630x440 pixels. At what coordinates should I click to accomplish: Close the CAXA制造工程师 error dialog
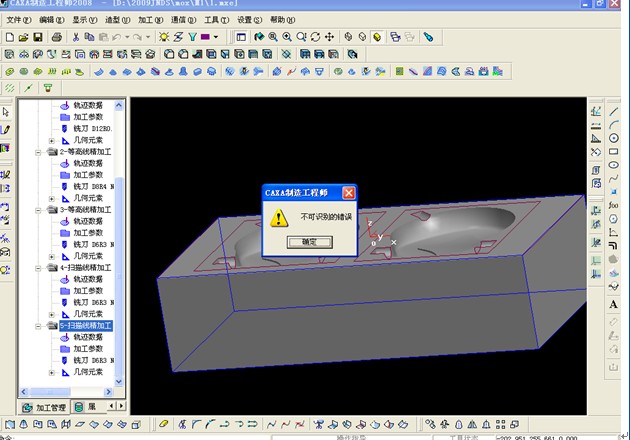(x=349, y=193)
